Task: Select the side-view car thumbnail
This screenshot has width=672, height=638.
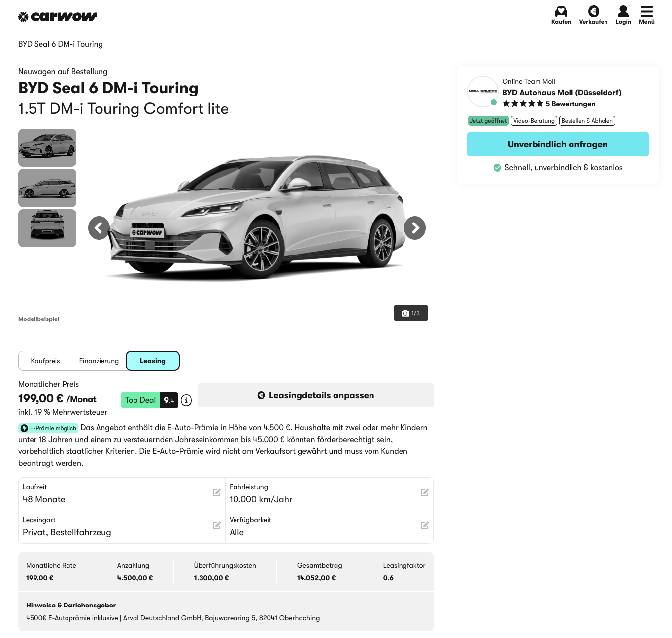Action: click(47, 188)
